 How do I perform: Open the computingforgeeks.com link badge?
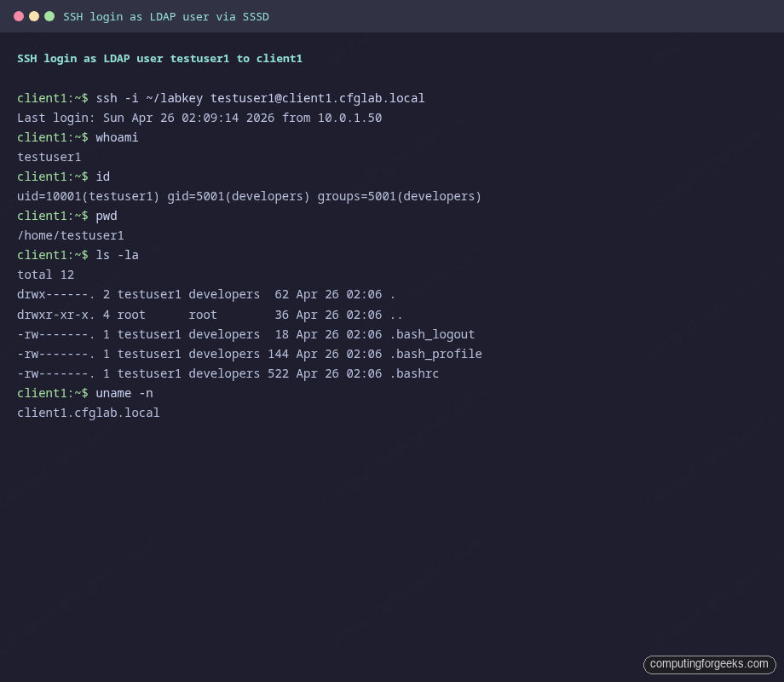point(709,664)
